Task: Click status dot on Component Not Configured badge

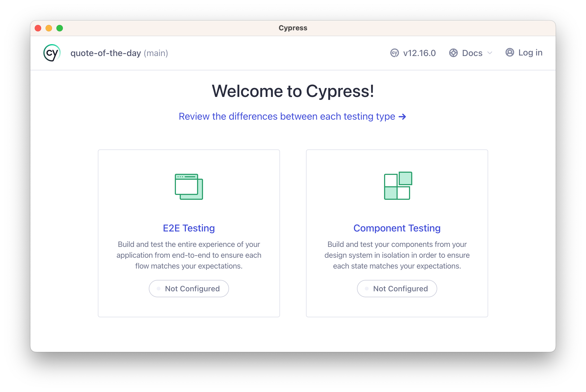Action: coord(366,289)
